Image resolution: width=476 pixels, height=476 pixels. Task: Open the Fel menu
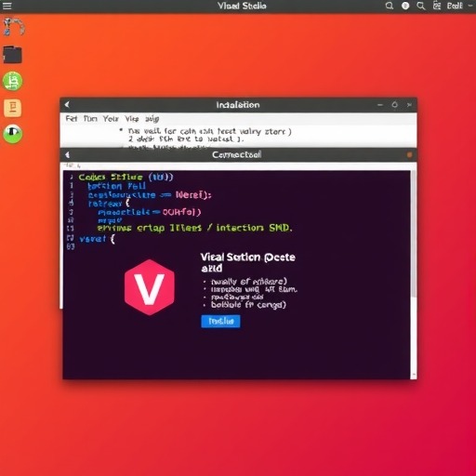tap(72, 119)
